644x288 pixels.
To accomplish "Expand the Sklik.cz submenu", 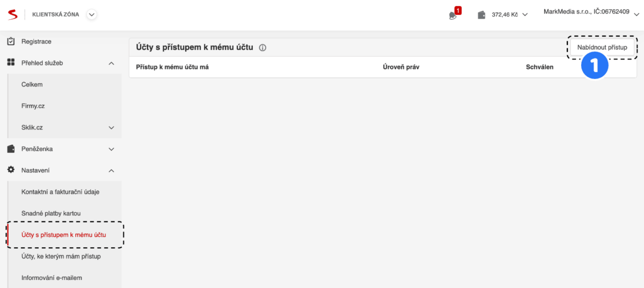I will coord(111,128).
